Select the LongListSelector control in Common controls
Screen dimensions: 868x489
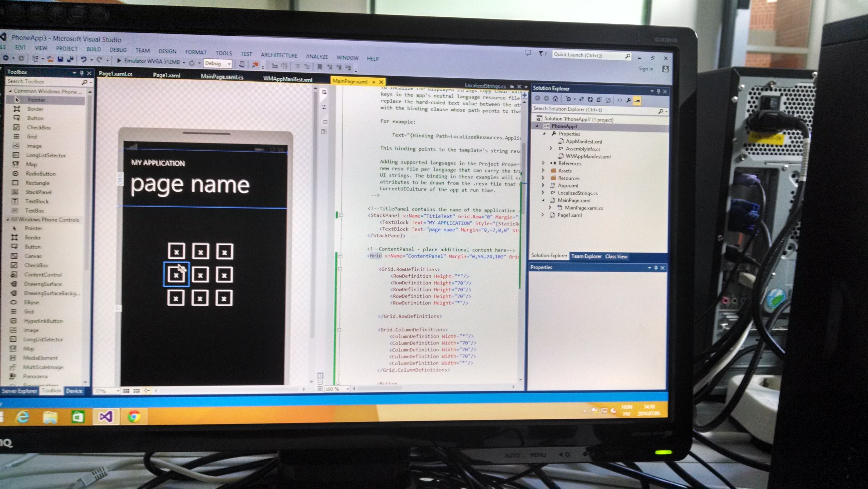[x=46, y=155]
